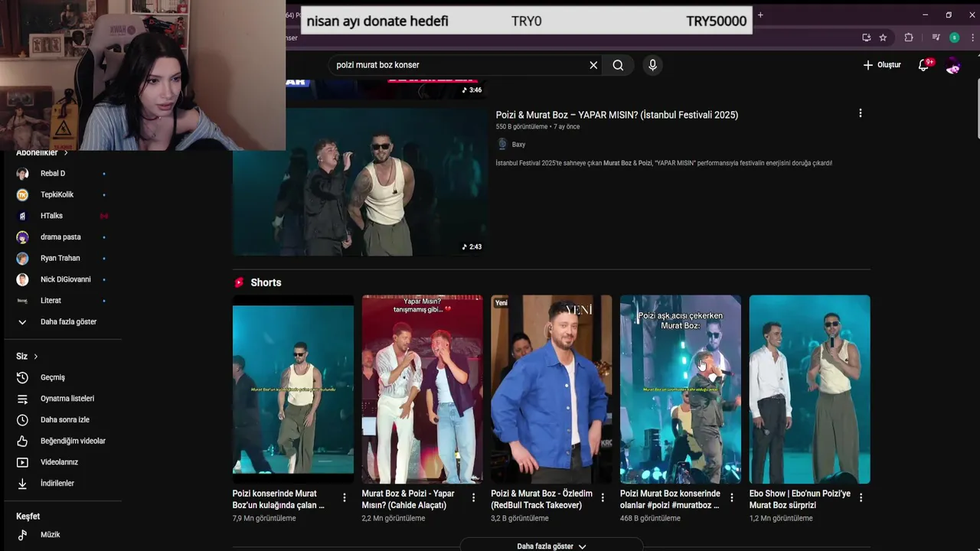This screenshot has width=980, height=551.
Task: Open options menu for Özledim RedBull short
Action: tap(603, 497)
